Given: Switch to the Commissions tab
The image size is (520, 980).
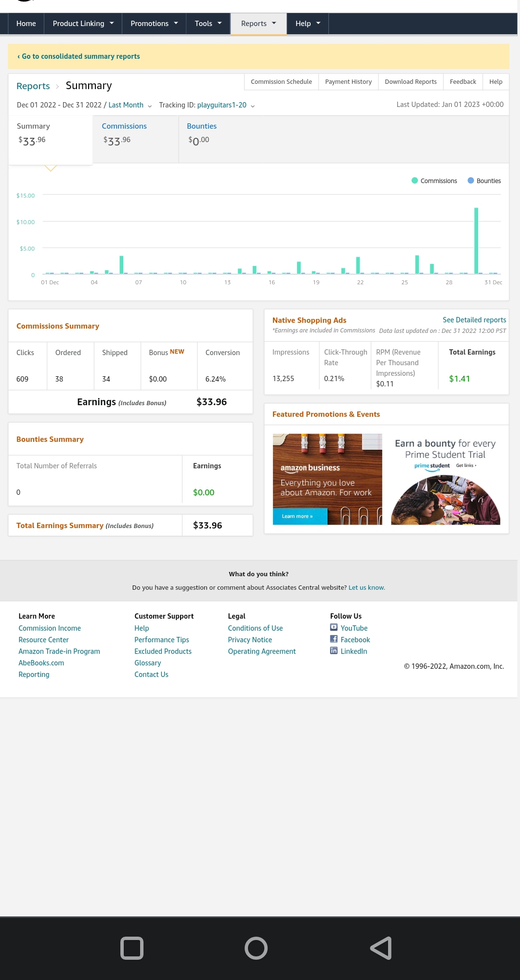Looking at the screenshot, I should [x=135, y=140].
